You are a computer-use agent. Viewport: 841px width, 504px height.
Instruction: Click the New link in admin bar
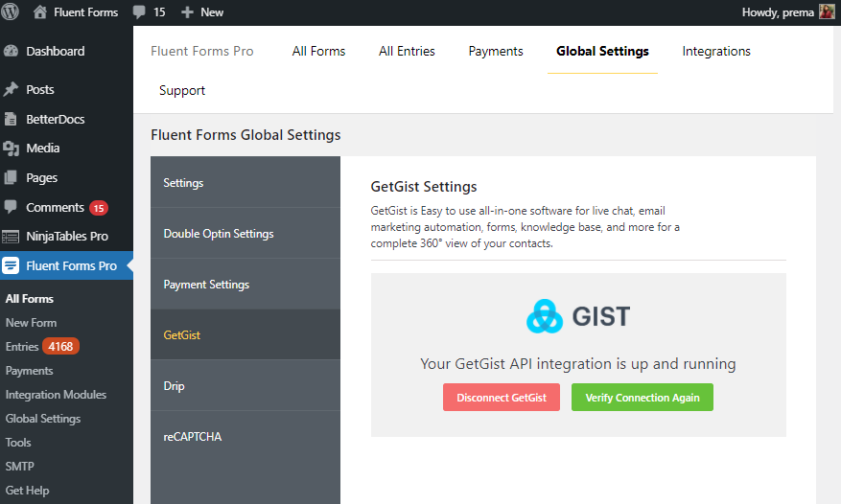coord(212,12)
